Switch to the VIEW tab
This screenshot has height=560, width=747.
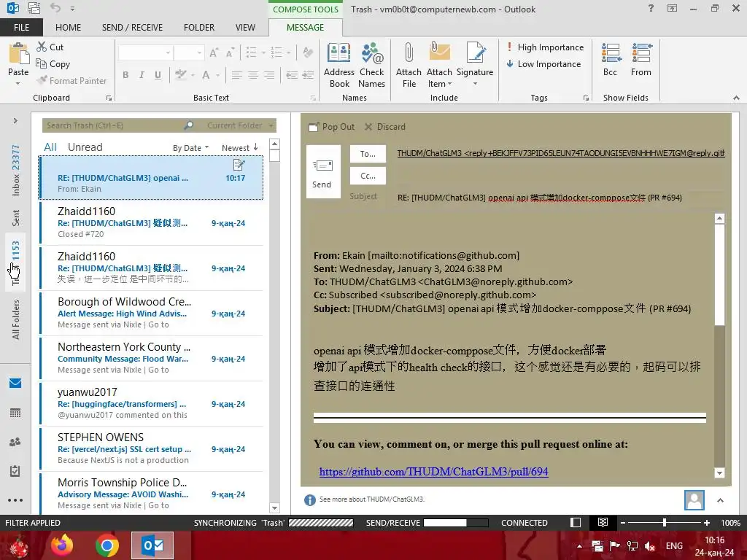pos(245,27)
